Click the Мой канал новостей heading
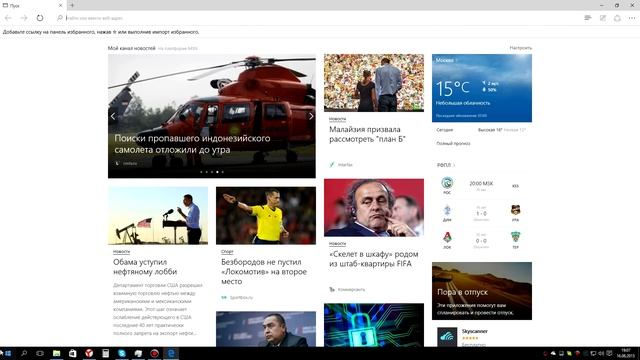 (131, 48)
